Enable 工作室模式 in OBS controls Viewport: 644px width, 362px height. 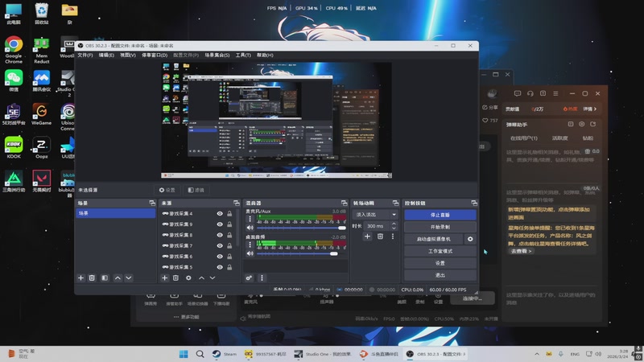pos(440,251)
